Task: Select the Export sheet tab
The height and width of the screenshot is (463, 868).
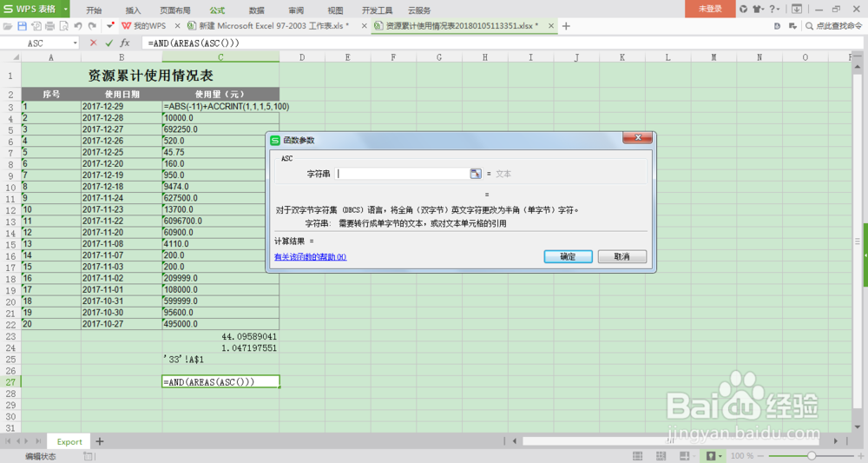Action: (69, 441)
